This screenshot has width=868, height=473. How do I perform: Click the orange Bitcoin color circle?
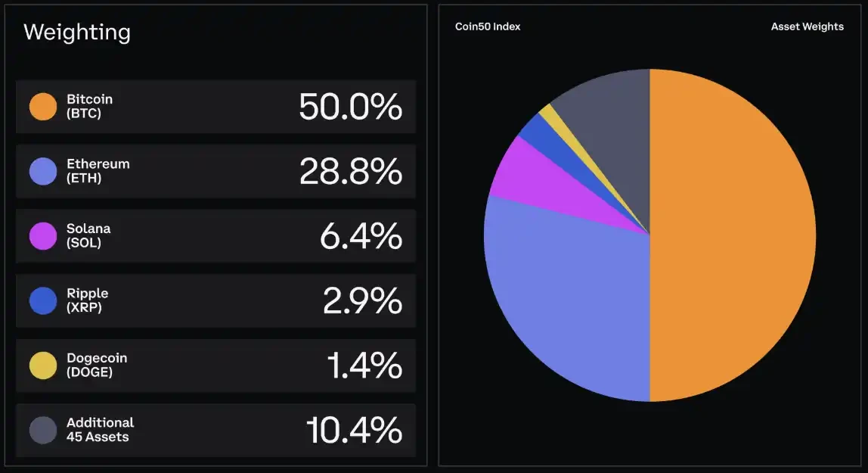pos(43,107)
